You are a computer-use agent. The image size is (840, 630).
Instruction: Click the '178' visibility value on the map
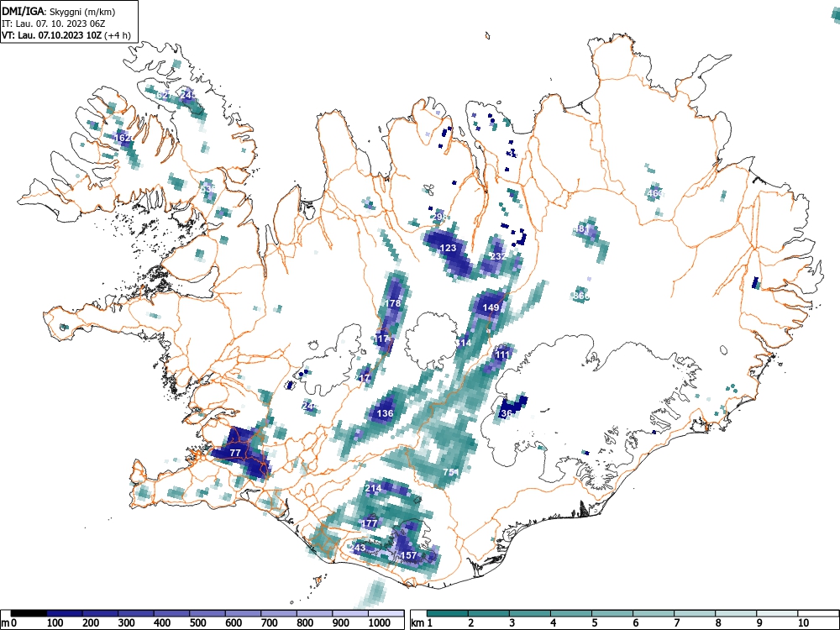click(392, 303)
